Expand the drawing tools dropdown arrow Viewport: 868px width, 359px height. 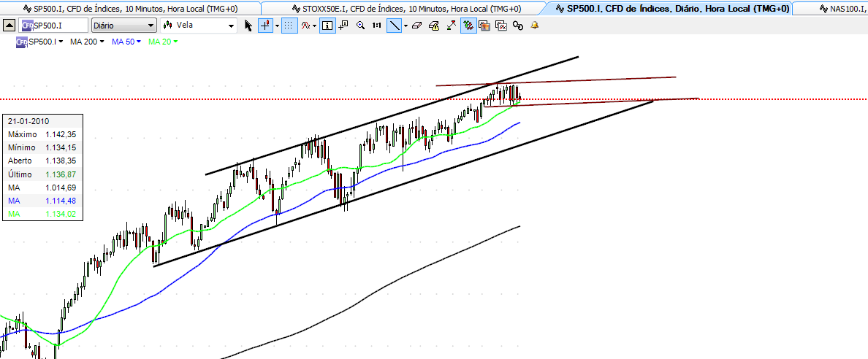click(406, 26)
